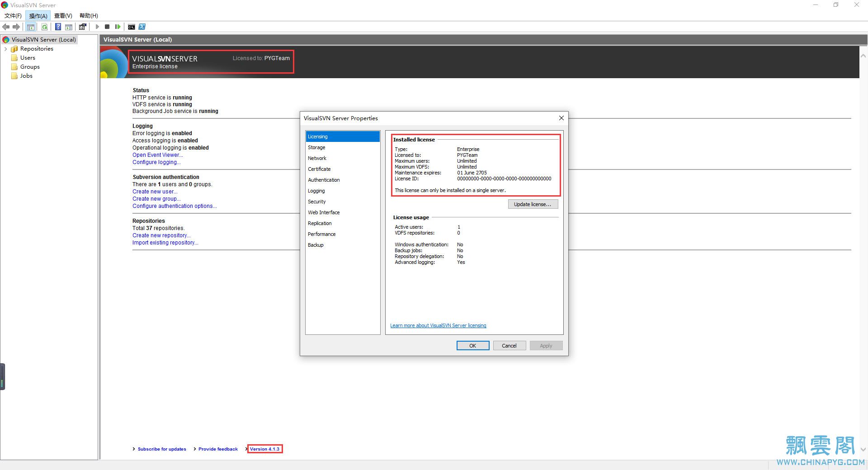The image size is (868, 470).
Task: Open the 查看(V) menu
Action: click(x=63, y=16)
